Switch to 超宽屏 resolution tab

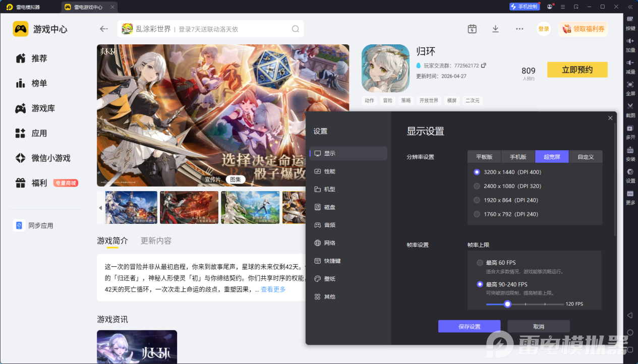point(552,157)
